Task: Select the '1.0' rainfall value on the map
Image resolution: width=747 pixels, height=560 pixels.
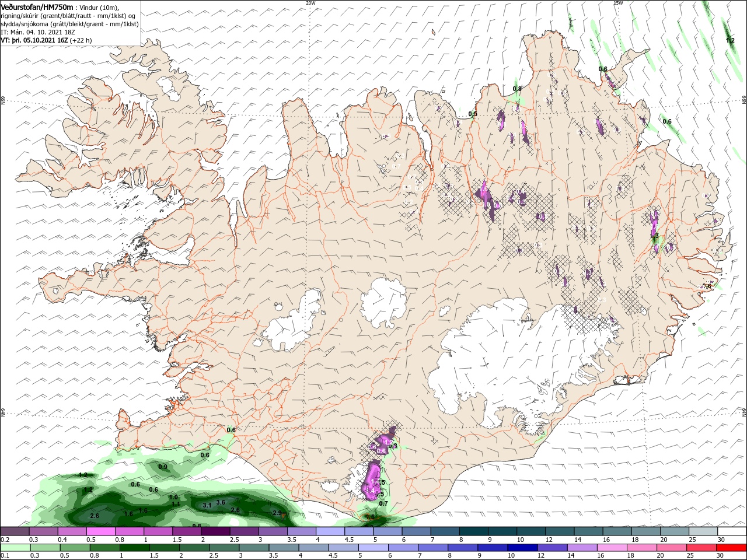Action: 173,497
